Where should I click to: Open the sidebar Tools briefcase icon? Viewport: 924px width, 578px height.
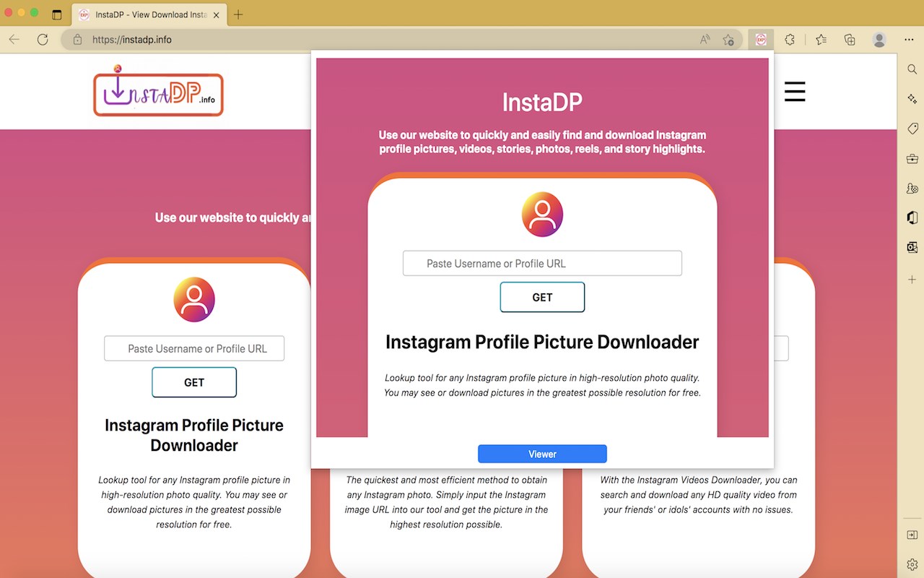[912, 159]
